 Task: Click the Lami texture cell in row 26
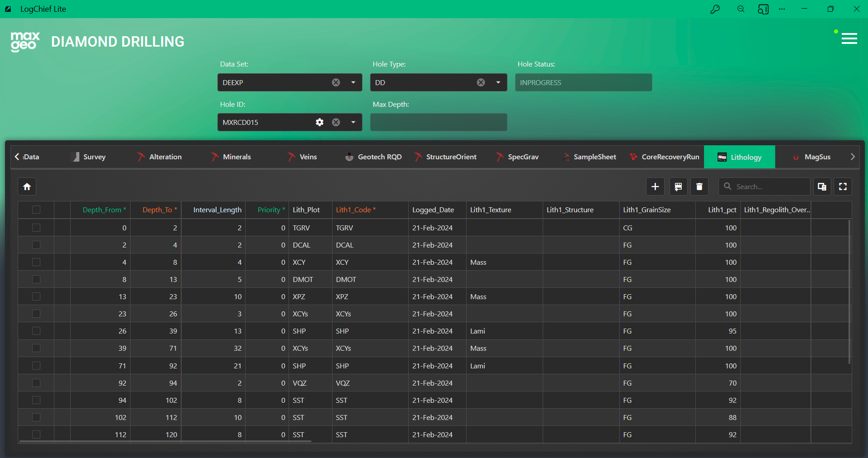pyautogui.click(x=504, y=331)
